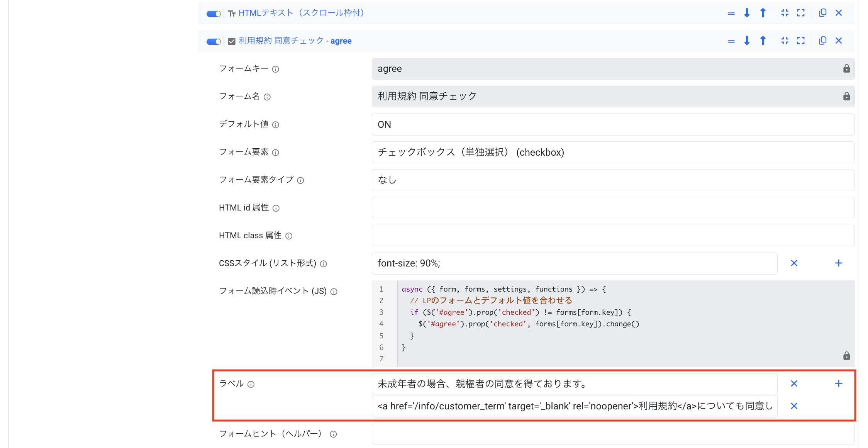Click the lock icon in the agree form key field
This screenshot has height=448, width=868.
click(x=846, y=68)
